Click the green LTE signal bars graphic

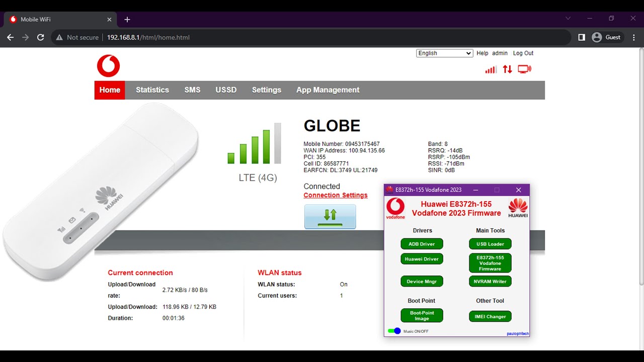[x=254, y=143]
